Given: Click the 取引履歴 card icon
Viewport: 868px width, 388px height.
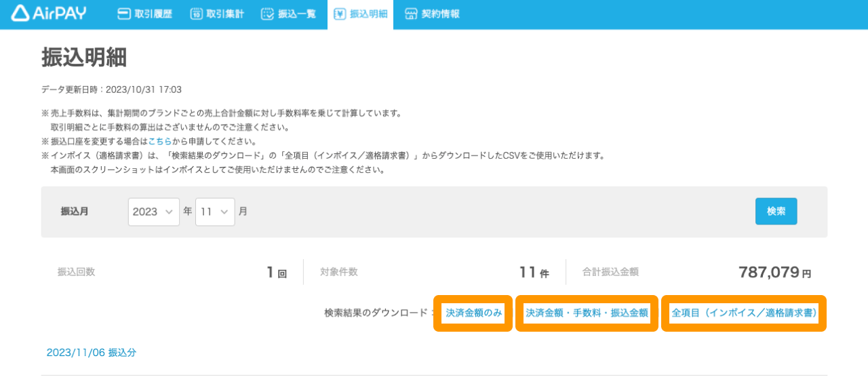Looking at the screenshot, I should click(x=123, y=14).
